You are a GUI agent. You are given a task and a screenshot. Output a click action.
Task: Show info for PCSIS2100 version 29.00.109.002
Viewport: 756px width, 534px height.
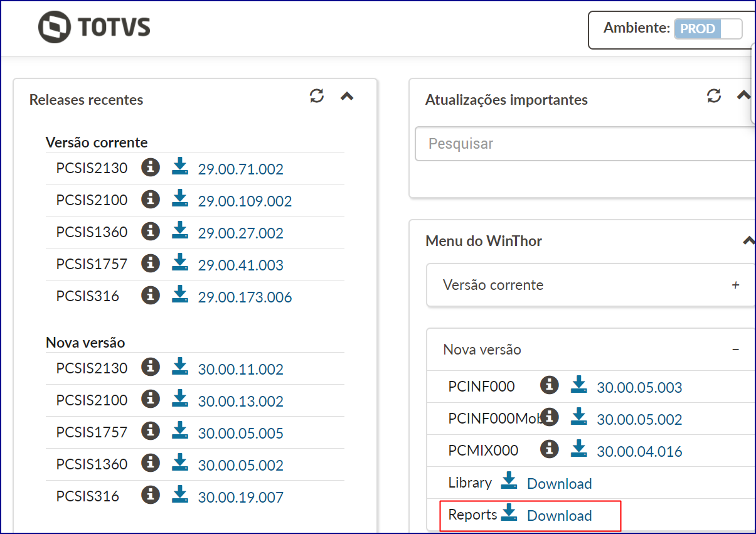pyautogui.click(x=150, y=199)
